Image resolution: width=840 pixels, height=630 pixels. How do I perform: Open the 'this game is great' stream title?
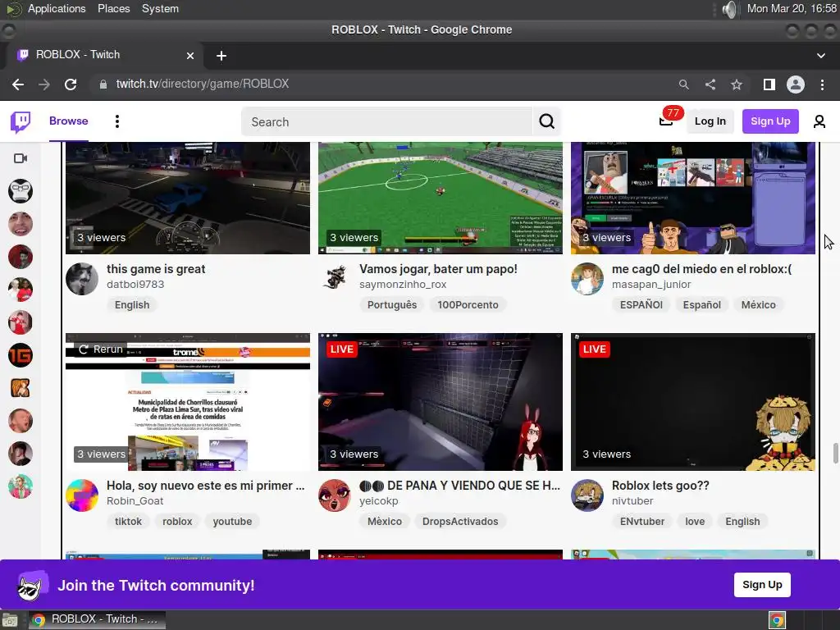tap(156, 269)
